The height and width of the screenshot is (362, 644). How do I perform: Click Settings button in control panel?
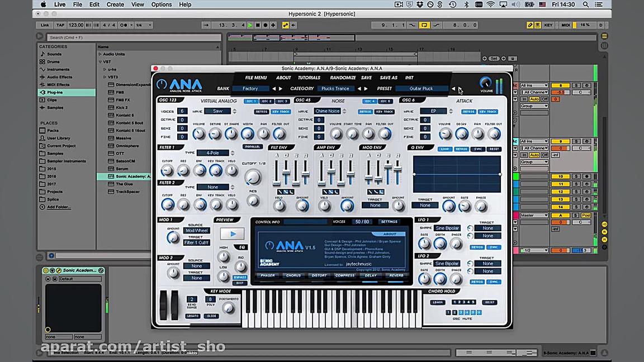[x=389, y=222]
